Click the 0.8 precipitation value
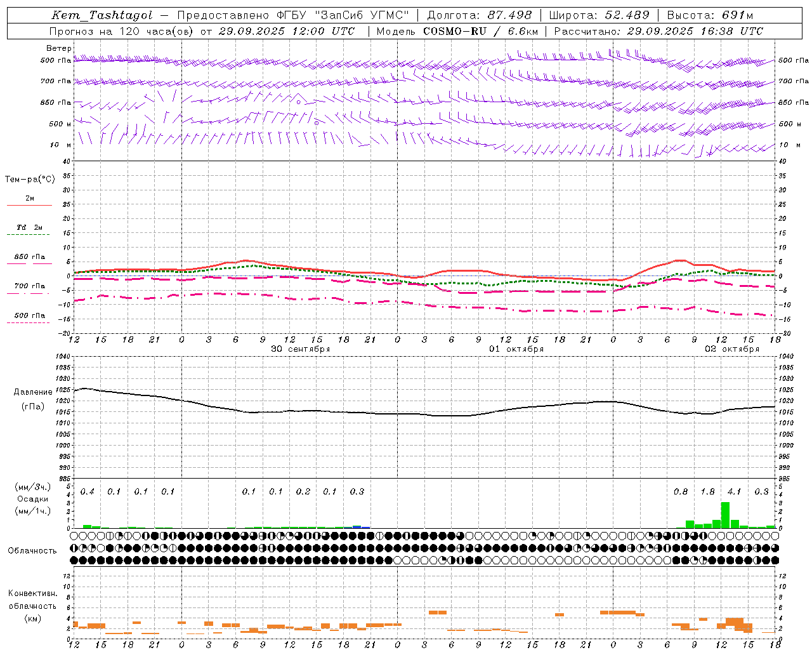The image size is (812, 650). click(x=681, y=491)
